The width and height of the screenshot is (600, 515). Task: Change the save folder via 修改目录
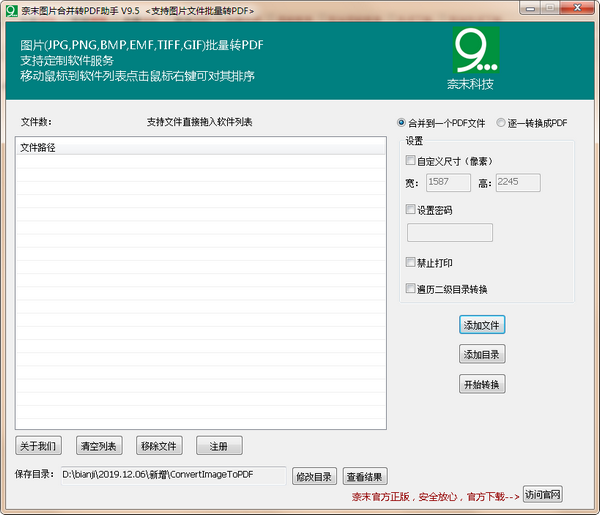pyautogui.click(x=314, y=477)
